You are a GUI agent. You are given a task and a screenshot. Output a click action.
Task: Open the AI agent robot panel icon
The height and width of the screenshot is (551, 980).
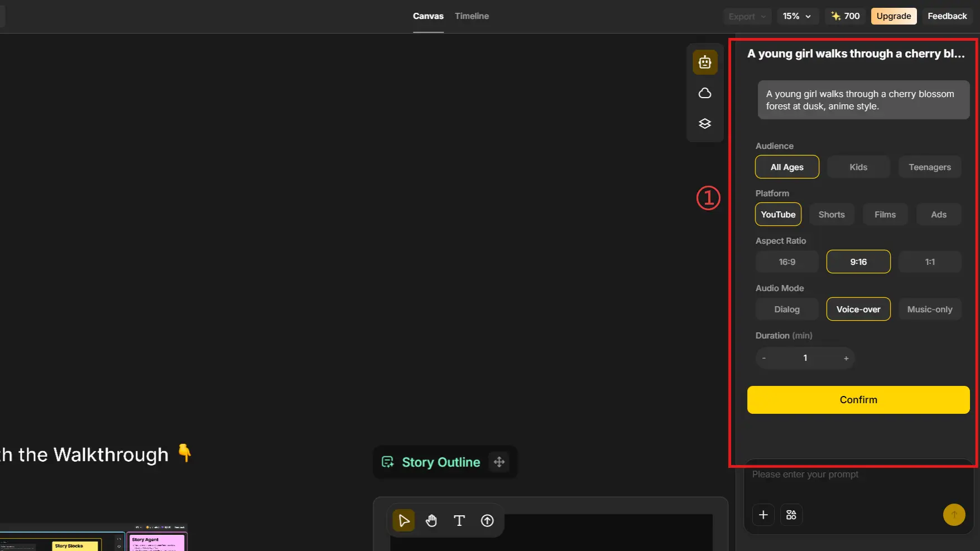(x=705, y=62)
